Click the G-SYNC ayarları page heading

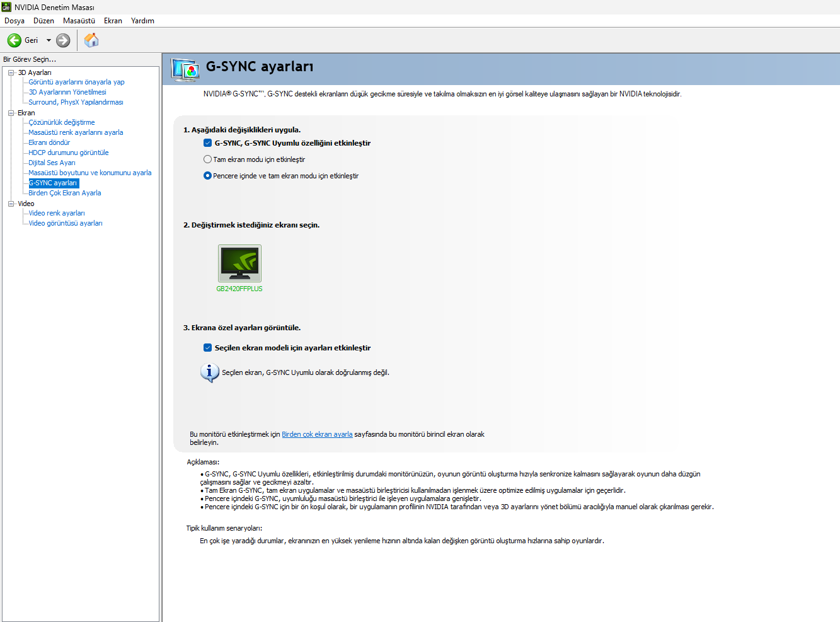pyautogui.click(x=260, y=67)
